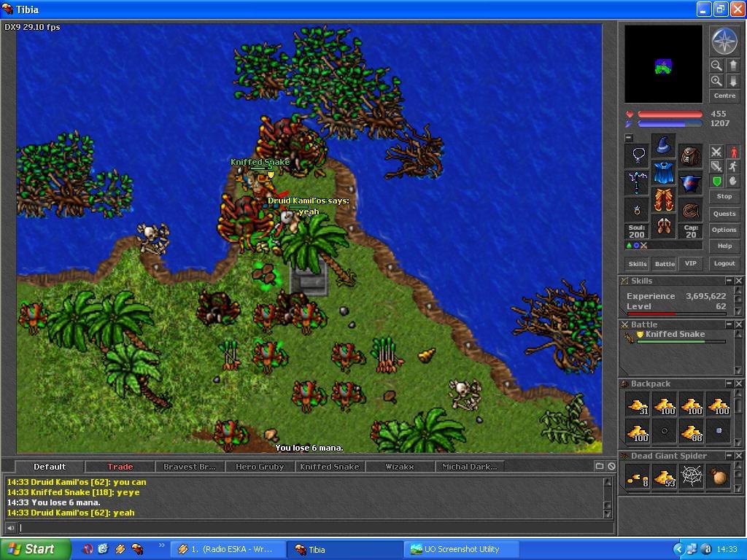The image size is (747, 560).
Task: Switch to the Default chat tab
Action: pyautogui.click(x=50, y=467)
